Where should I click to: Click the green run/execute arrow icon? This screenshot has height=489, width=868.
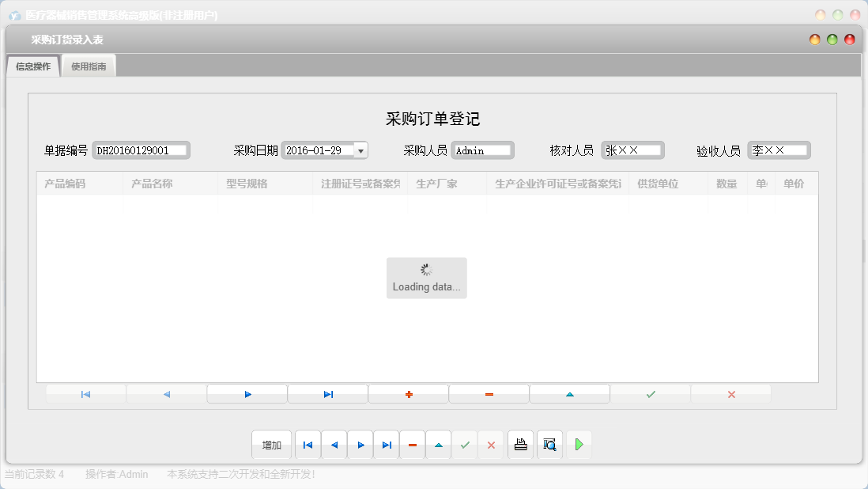click(579, 444)
